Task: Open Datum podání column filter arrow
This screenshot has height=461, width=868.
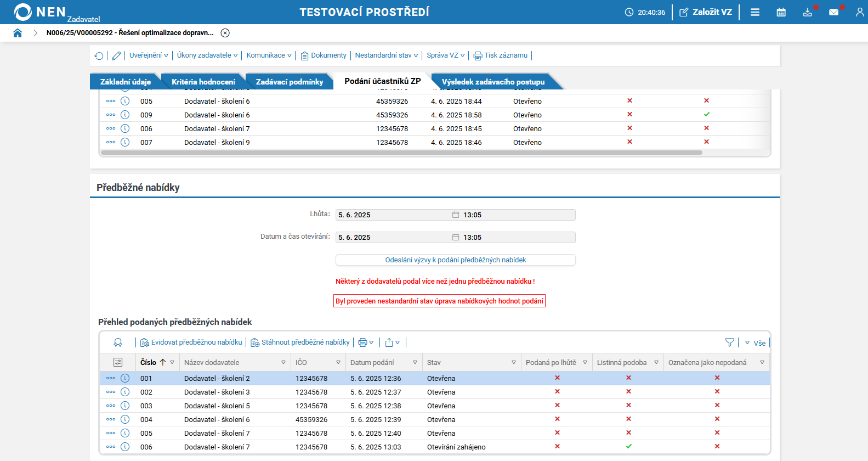Action: [x=415, y=363]
